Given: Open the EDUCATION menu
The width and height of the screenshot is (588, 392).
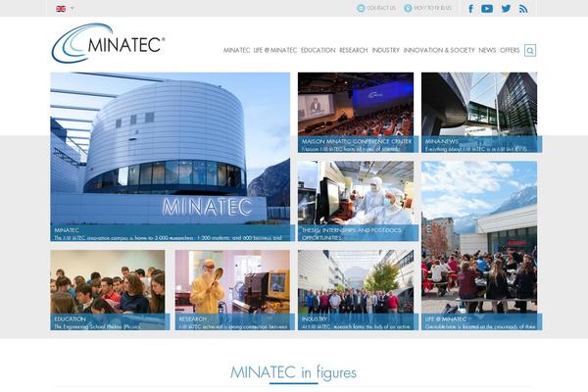Looking at the screenshot, I should click(318, 50).
